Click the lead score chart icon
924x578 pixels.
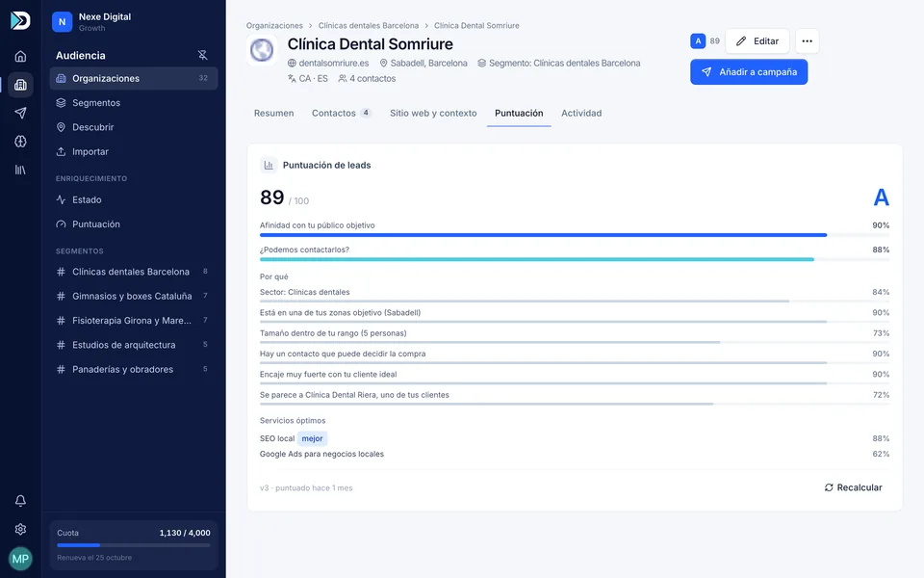(x=269, y=165)
